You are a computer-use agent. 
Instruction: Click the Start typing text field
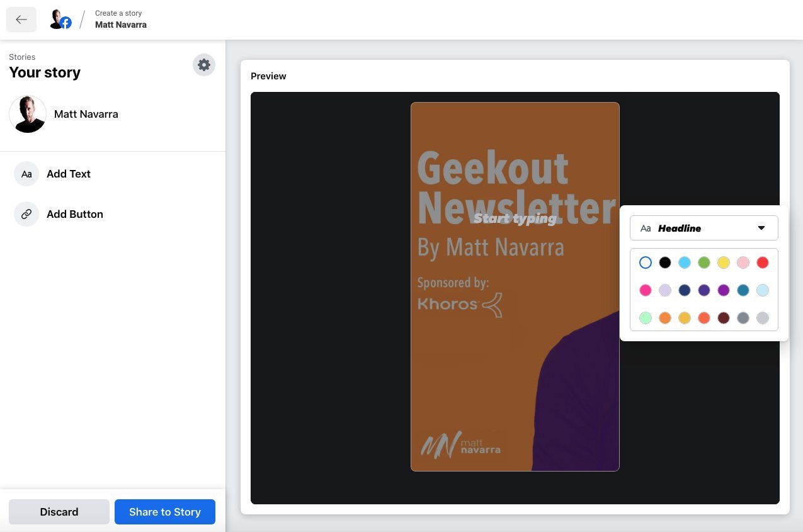pyautogui.click(x=515, y=218)
